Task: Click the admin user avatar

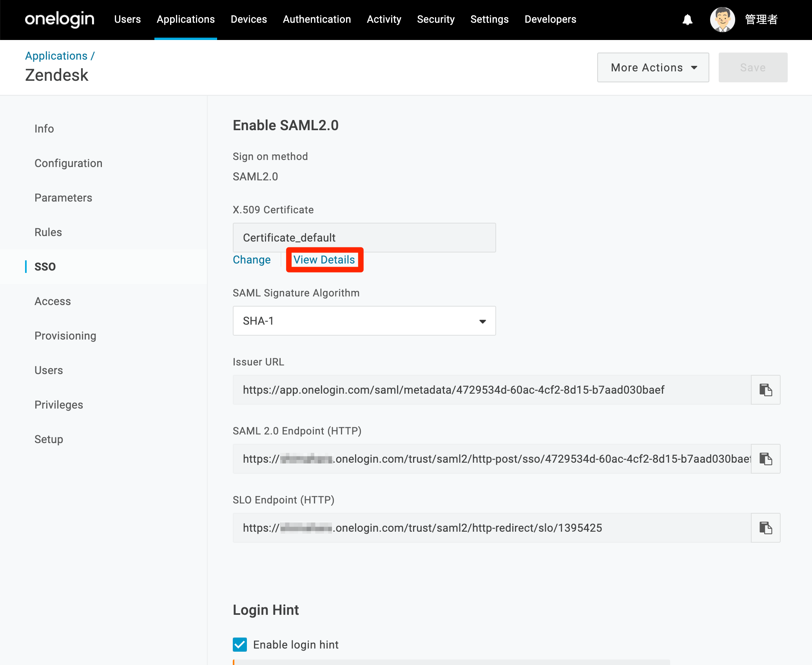Action: (x=722, y=20)
